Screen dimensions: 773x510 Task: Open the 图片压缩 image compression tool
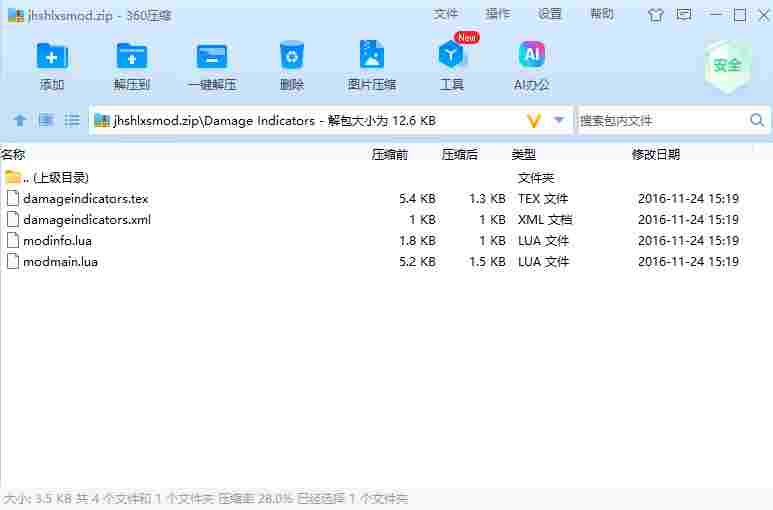pos(372,54)
